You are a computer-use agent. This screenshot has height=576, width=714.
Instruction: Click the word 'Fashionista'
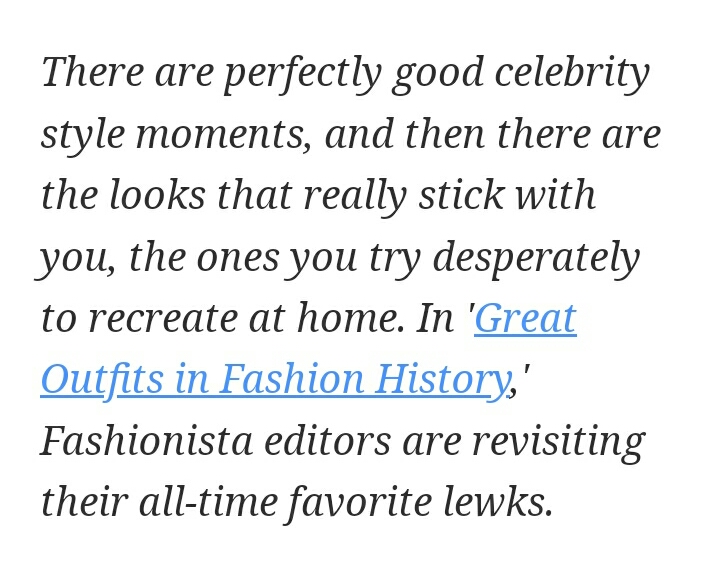(146, 441)
